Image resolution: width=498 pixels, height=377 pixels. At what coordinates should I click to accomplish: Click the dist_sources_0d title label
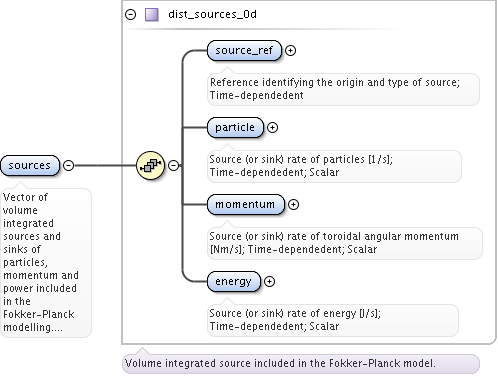click(212, 14)
